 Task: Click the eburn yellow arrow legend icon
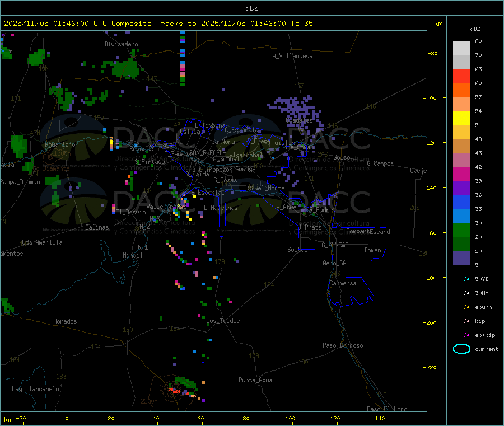[461, 307]
